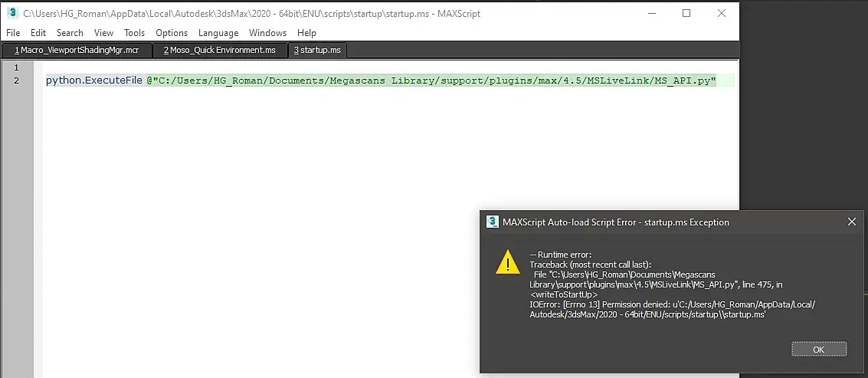Click the error dialog title text
The width and height of the screenshot is (868, 378).
point(616,222)
